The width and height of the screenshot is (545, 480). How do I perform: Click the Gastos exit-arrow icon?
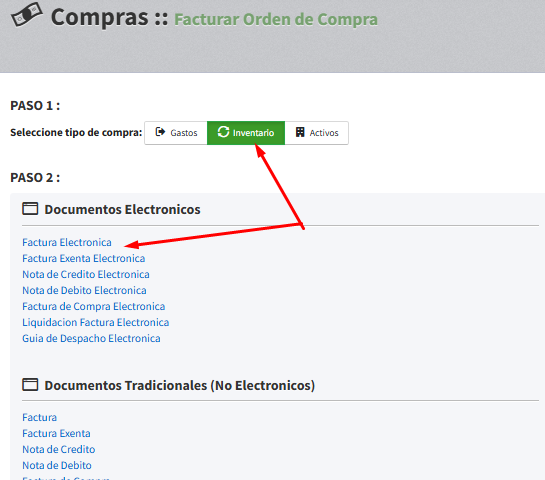click(160, 132)
